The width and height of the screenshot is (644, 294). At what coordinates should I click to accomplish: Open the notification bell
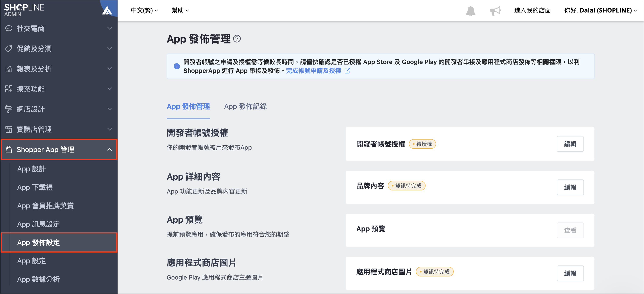[x=470, y=11]
